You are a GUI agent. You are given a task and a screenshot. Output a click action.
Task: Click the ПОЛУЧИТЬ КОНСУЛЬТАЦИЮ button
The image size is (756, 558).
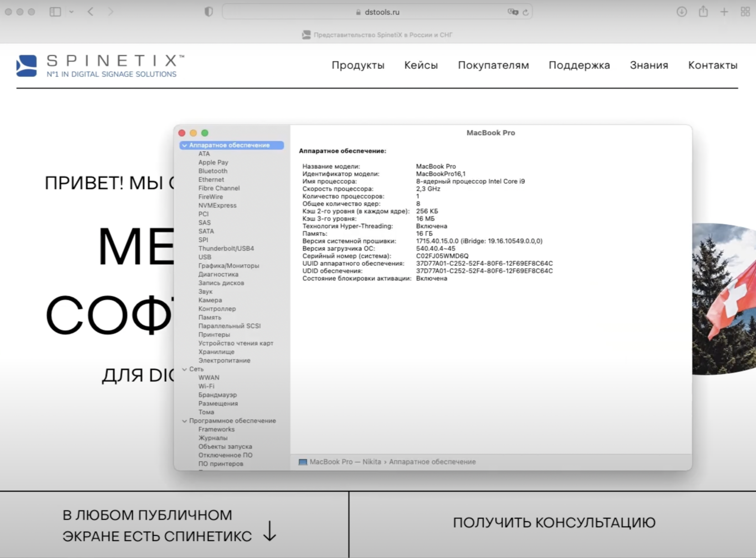pos(554,522)
